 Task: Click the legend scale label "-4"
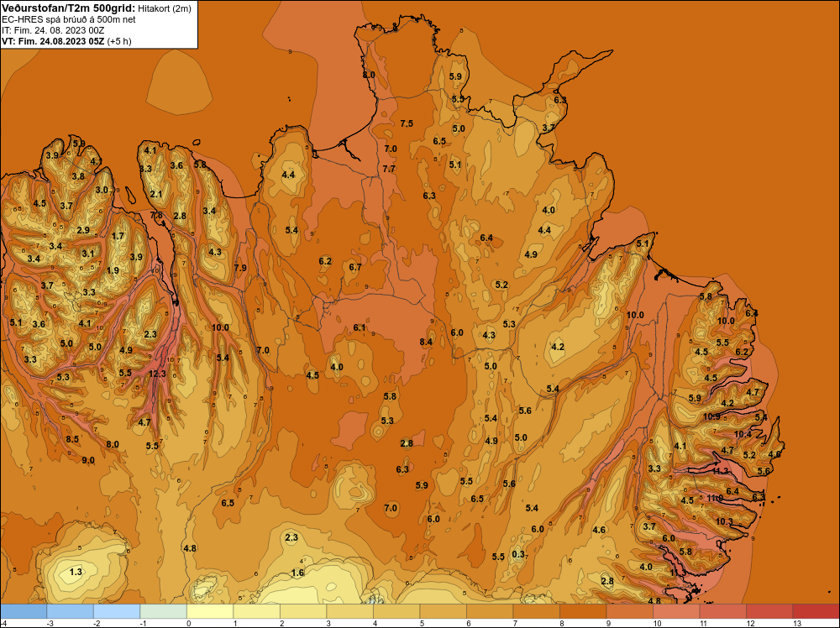[3, 623]
